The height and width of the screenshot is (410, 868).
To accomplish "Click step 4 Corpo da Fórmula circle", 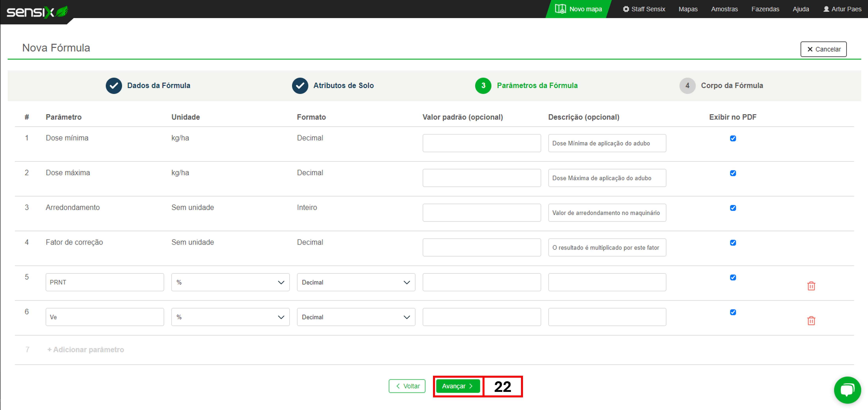I will 687,86.
